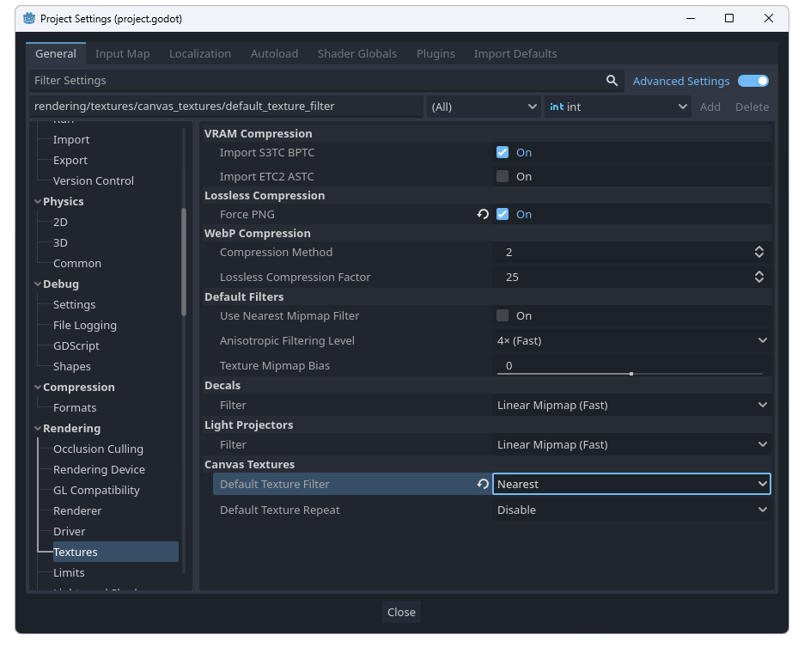Select Textures tree item
The width and height of the screenshot is (804, 672).
click(115, 552)
